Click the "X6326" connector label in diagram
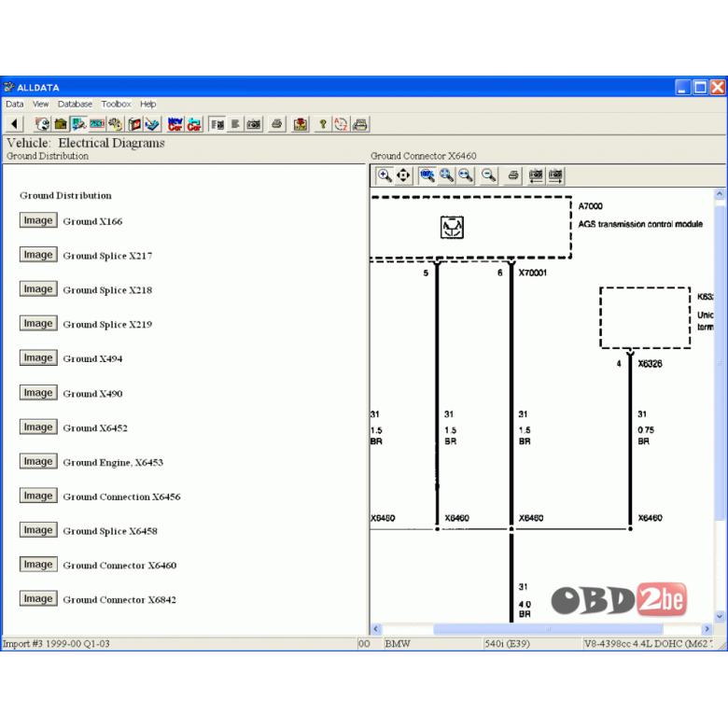Screen dimensions: 728x728 [650, 364]
